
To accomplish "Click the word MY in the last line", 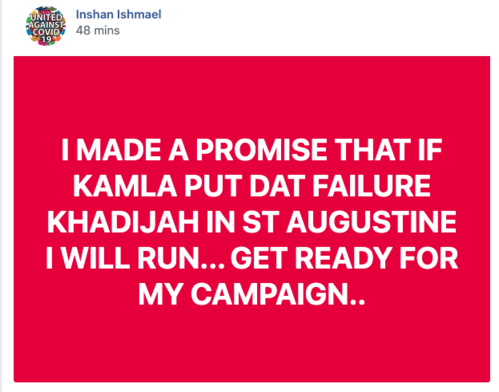I will [161, 294].
